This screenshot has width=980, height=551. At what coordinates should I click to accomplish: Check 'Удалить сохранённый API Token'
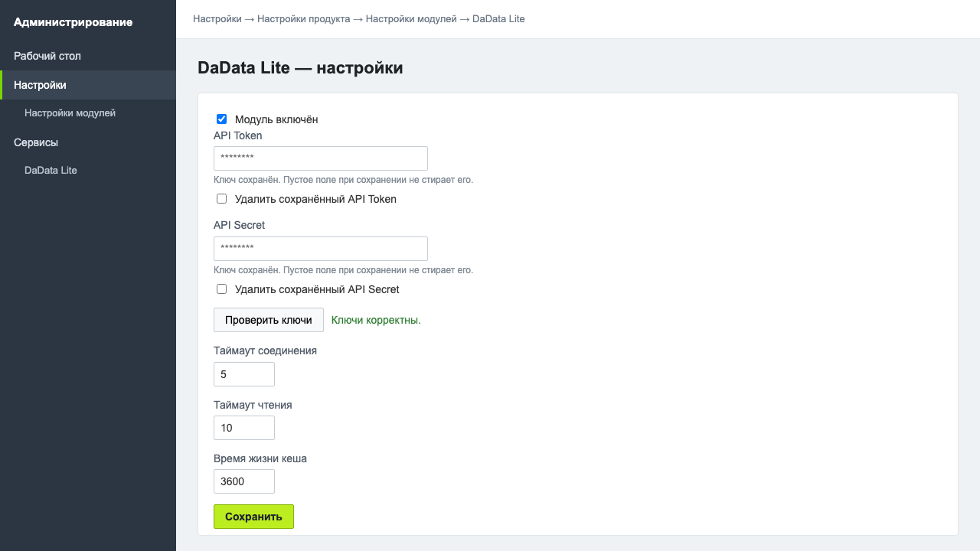pyautogui.click(x=222, y=199)
